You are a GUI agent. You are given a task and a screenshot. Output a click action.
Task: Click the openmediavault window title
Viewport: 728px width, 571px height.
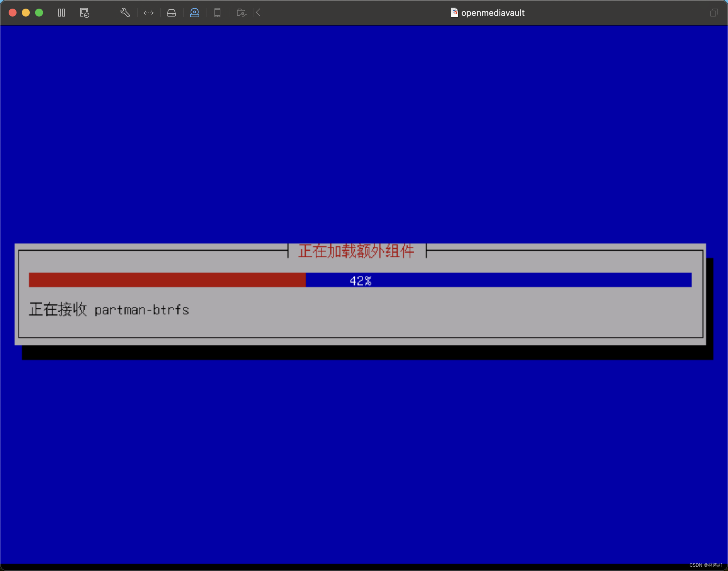(x=492, y=13)
